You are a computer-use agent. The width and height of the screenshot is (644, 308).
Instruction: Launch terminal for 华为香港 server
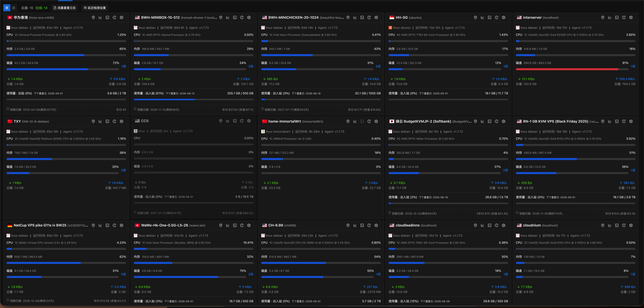click(x=107, y=17)
